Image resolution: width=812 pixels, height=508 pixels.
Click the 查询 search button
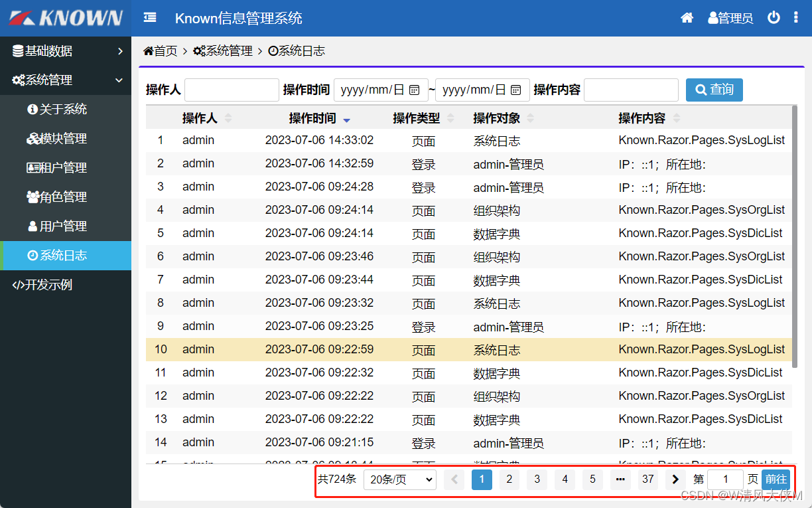(714, 90)
